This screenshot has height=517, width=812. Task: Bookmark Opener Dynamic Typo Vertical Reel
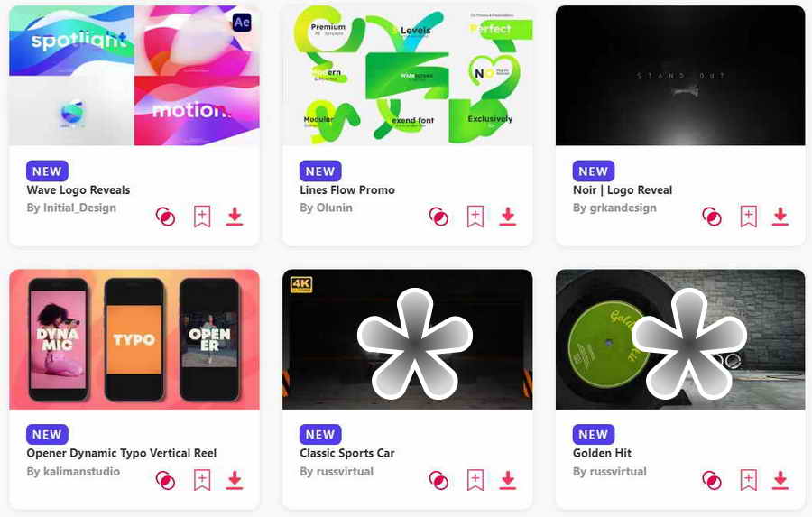coord(202,480)
